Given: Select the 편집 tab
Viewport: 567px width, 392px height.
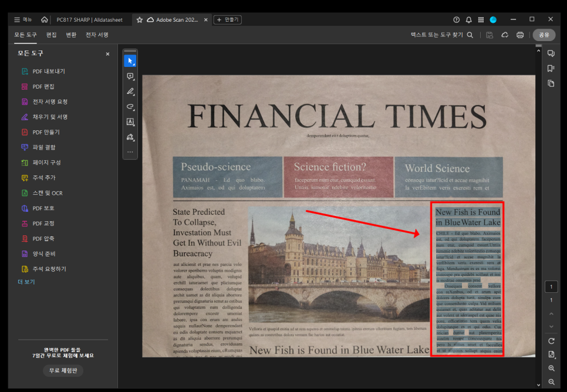Looking at the screenshot, I should (x=51, y=35).
